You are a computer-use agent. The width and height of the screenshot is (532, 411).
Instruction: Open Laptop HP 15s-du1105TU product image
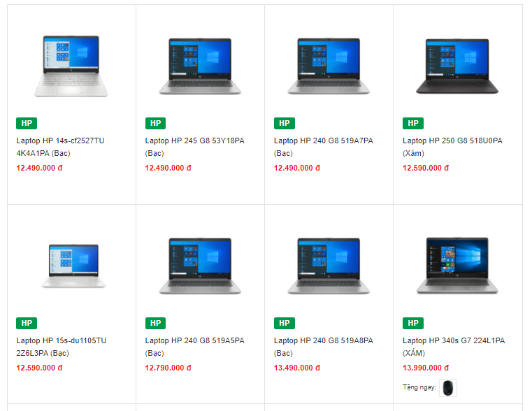(73, 266)
